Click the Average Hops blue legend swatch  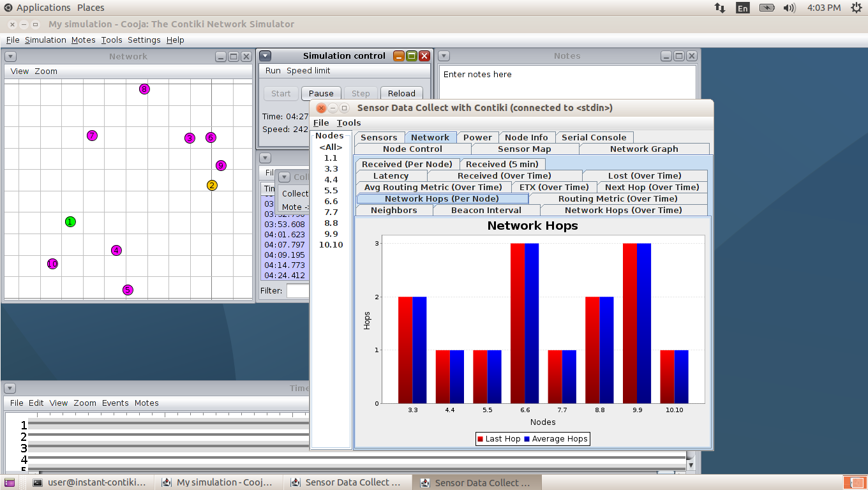(527, 439)
